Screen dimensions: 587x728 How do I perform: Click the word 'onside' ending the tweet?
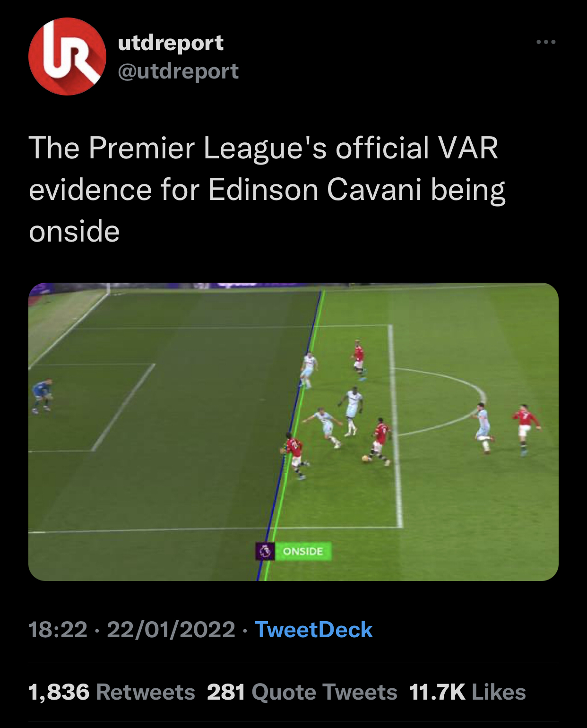(74, 232)
